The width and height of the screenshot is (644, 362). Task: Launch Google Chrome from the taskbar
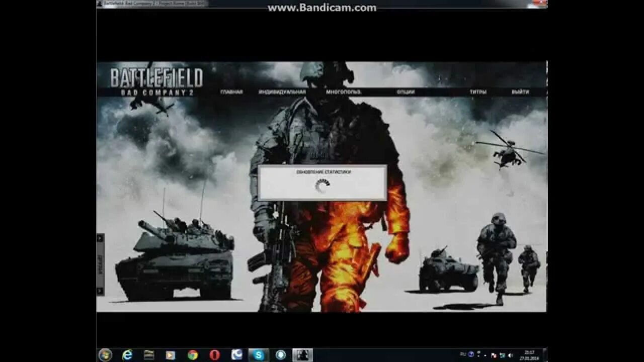193,355
